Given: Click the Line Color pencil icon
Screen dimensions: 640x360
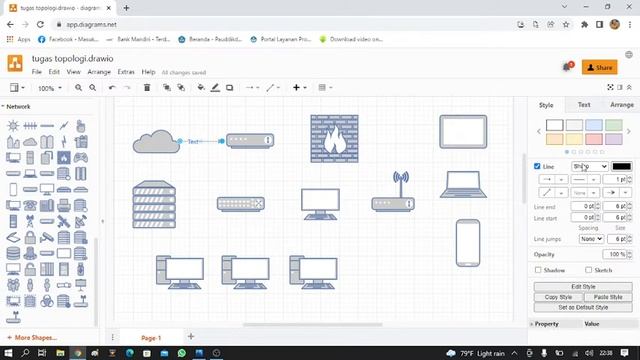Looking at the screenshot, I should [x=215, y=88].
